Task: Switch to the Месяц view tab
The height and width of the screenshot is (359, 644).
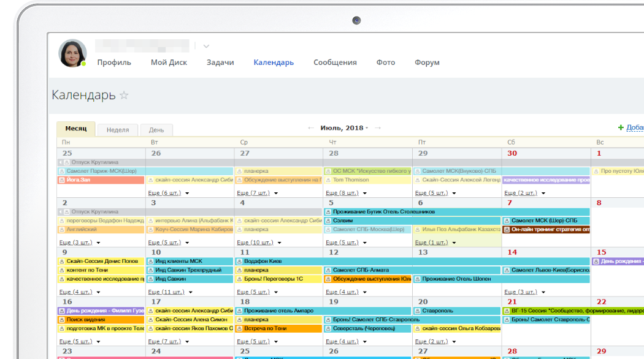Action: point(76,129)
